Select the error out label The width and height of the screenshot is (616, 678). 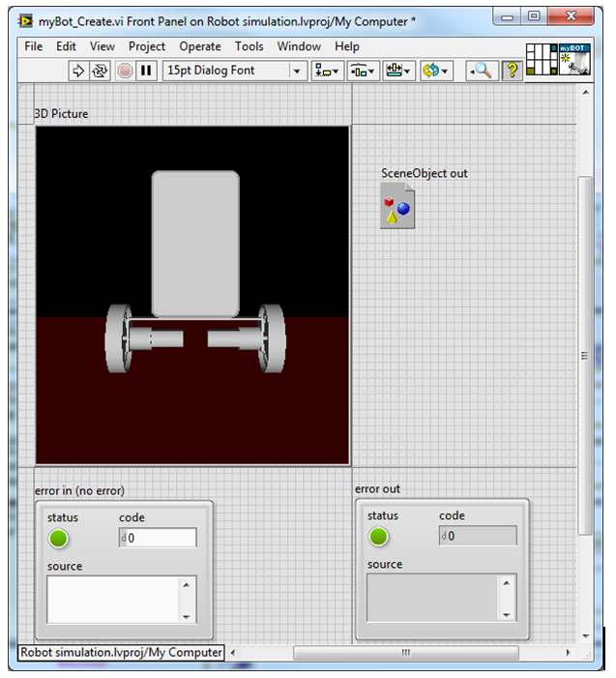click(x=377, y=489)
